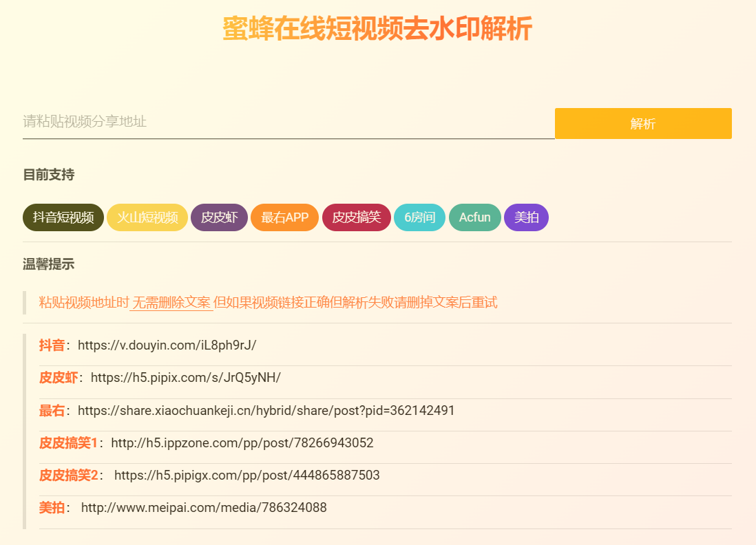
Task: Click the h5.ippzone.com example URL
Action: 242,443
